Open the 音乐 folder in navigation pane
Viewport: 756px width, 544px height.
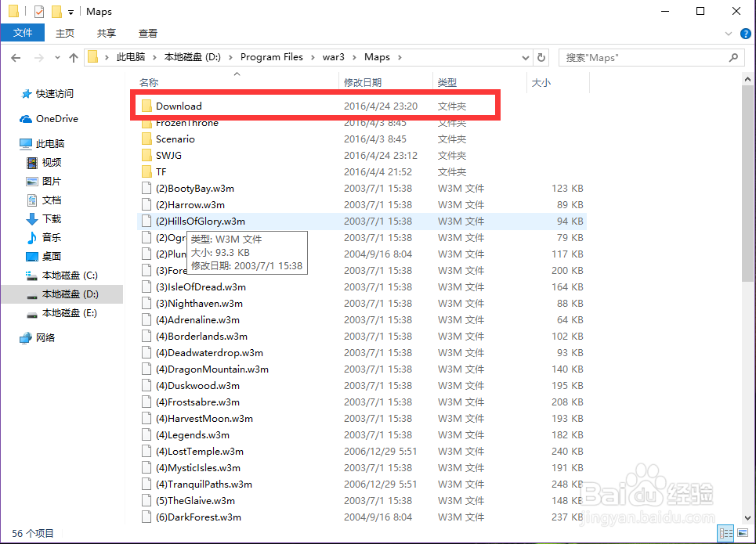coord(43,237)
